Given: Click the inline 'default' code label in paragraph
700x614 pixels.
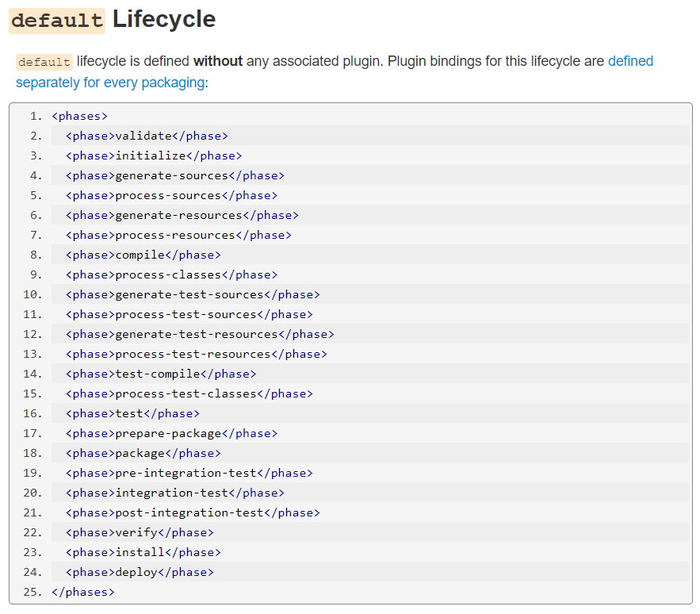Looking at the screenshot, I should tap(44, 62).
